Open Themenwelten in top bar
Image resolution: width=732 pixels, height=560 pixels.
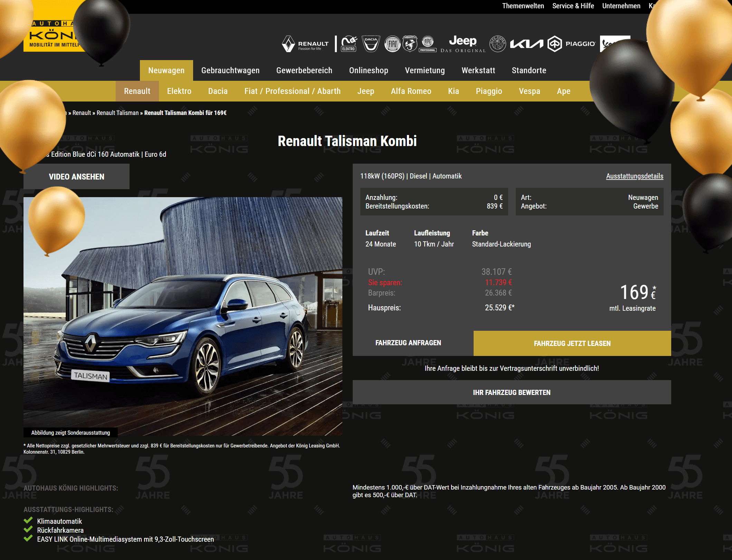coord(523,6)
